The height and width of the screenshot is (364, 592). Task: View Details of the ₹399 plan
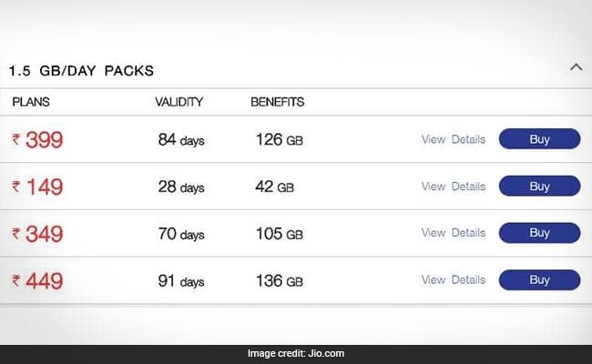tap(453, 139)
